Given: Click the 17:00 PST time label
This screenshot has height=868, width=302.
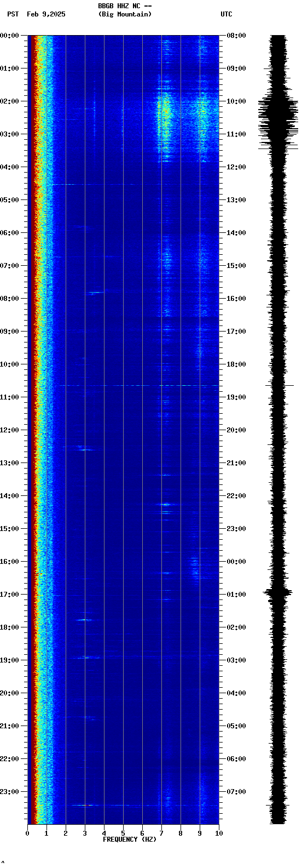Looking at the screenshot, I should tap(9, 595).
